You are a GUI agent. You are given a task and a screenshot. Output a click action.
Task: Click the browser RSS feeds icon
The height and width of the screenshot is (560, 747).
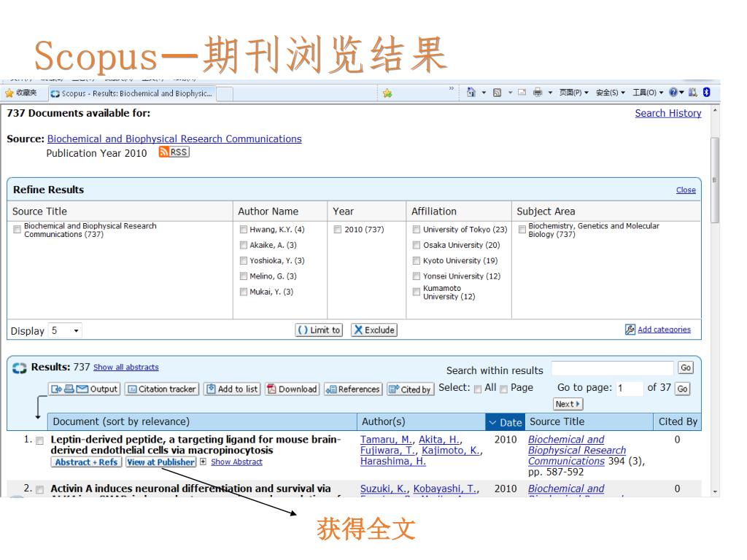click(497, 93)
